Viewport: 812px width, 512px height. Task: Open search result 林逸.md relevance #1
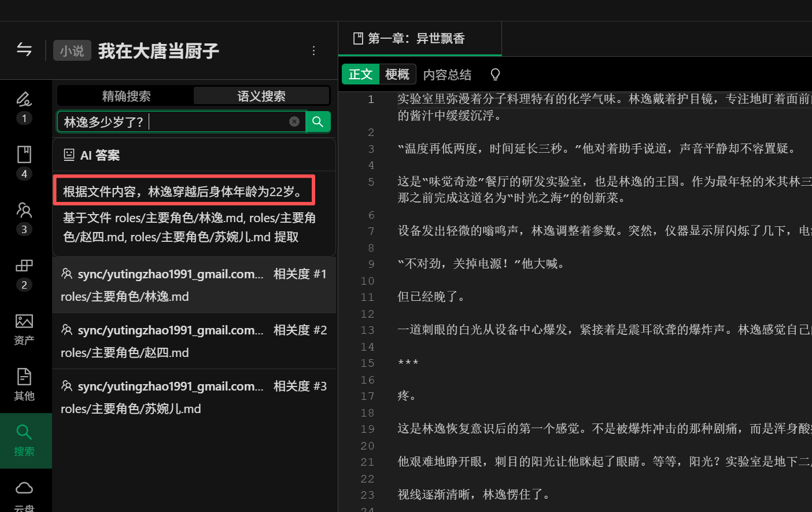[194, 285]
